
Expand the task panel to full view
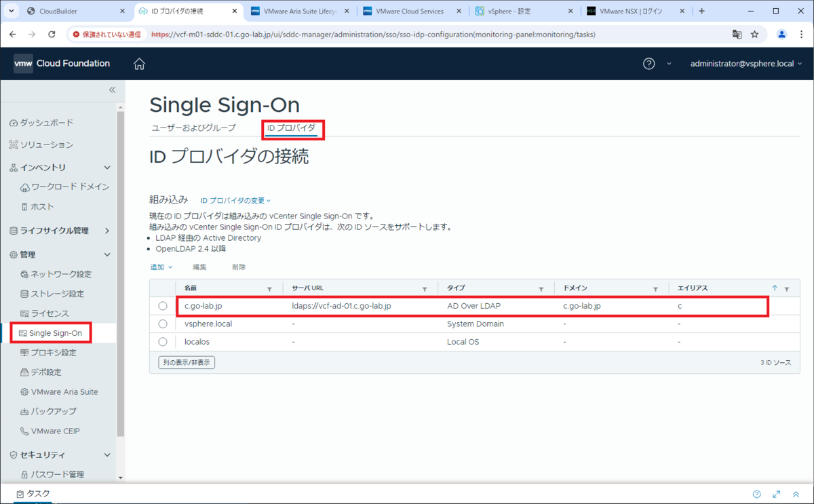[777, 494]
